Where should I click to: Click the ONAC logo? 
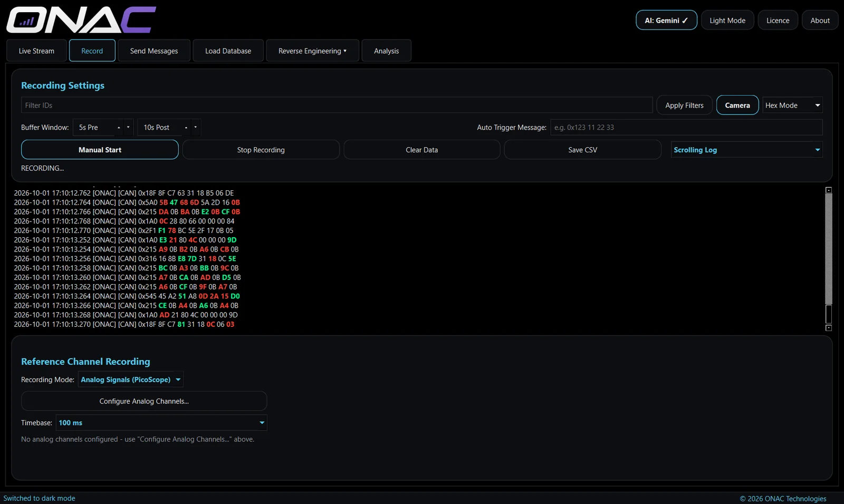[x=81, y=20]
